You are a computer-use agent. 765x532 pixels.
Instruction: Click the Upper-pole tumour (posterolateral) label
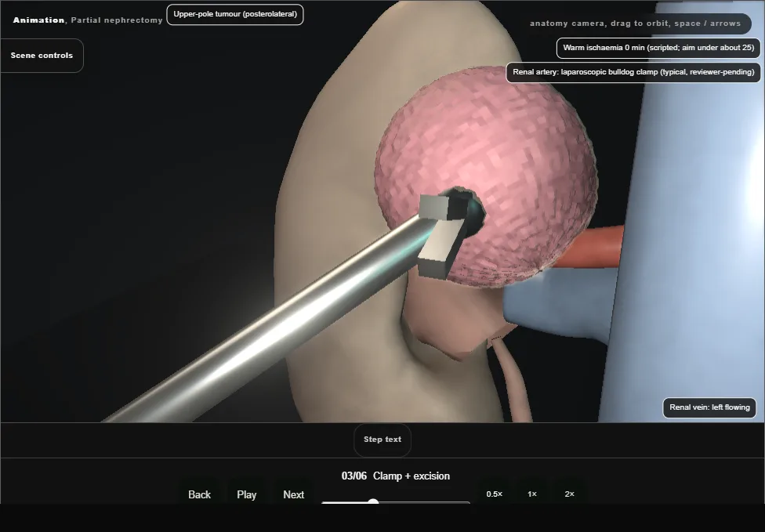click(235, 15)
